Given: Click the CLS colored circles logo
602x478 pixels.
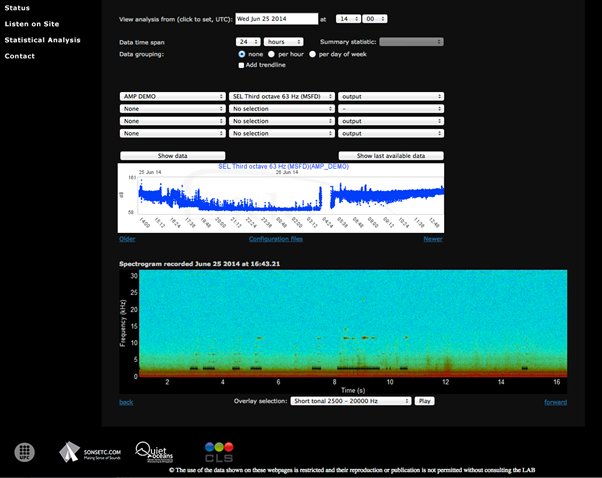Looking at the screenshot, I should pyautogui.click(x=218, y=451).
